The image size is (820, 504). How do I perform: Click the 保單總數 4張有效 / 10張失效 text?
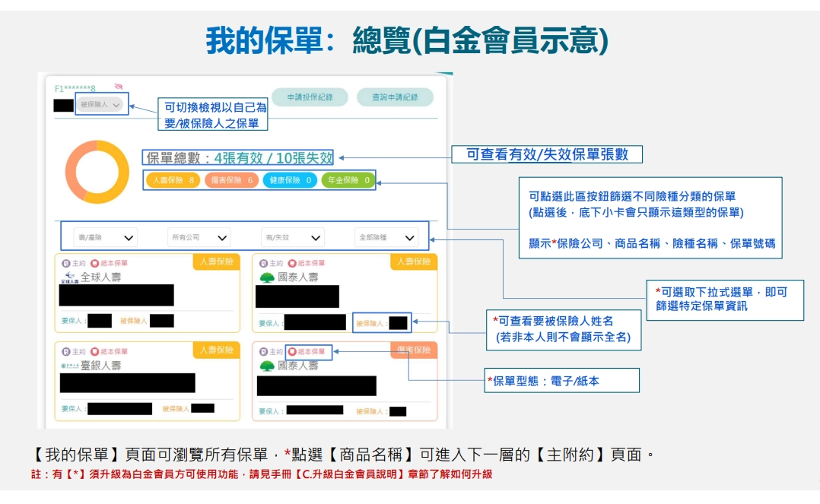(x=240, y=158)
